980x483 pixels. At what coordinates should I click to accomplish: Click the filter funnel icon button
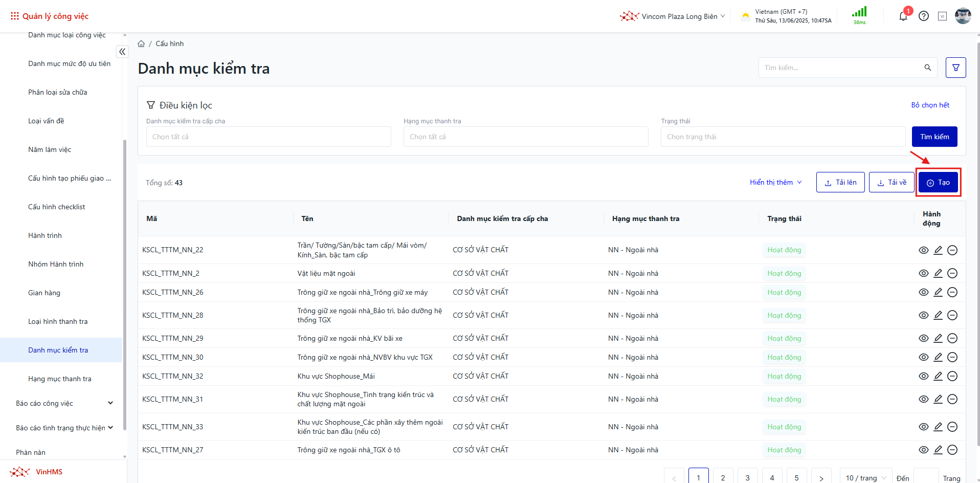pos(955,68)
